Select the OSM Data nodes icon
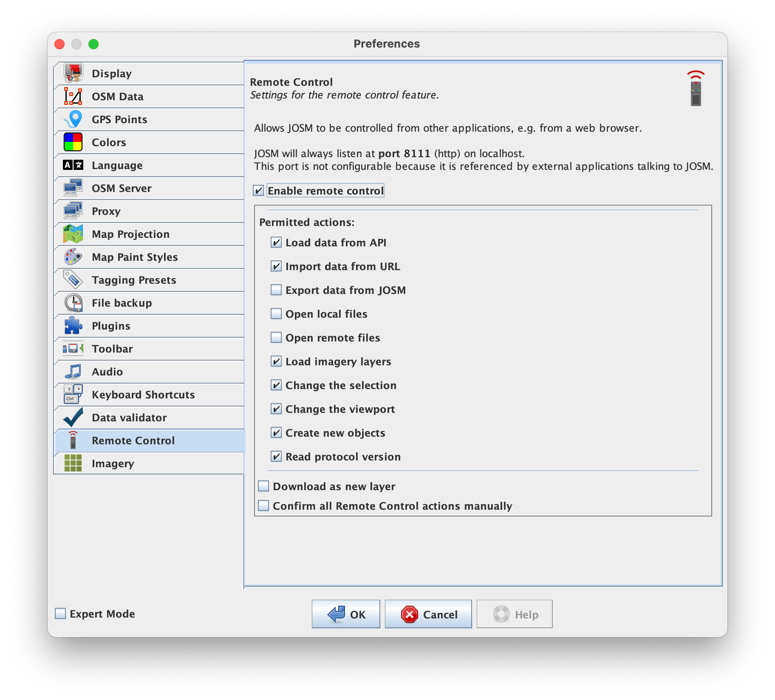Image resolution: width=775 pixels, height=700 pixels. 73,96
